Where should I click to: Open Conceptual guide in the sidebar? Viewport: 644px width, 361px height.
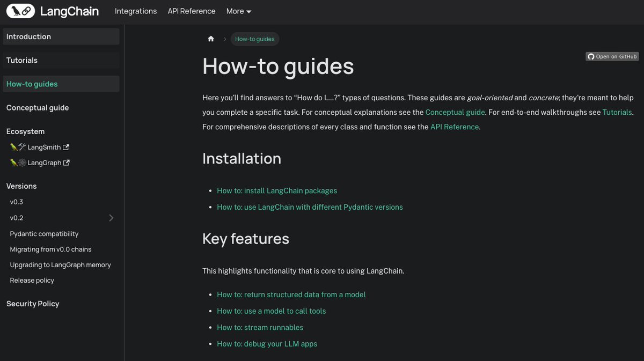click(38, 107)
